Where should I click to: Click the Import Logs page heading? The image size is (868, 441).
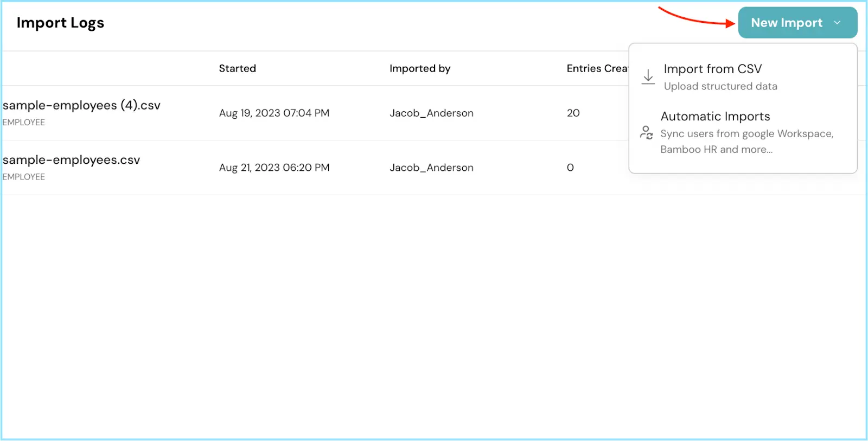60,23
